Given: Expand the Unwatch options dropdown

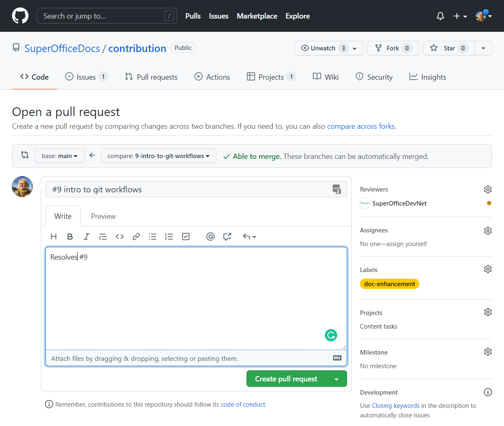Looking at the screenshot, I should click(355, 48).
